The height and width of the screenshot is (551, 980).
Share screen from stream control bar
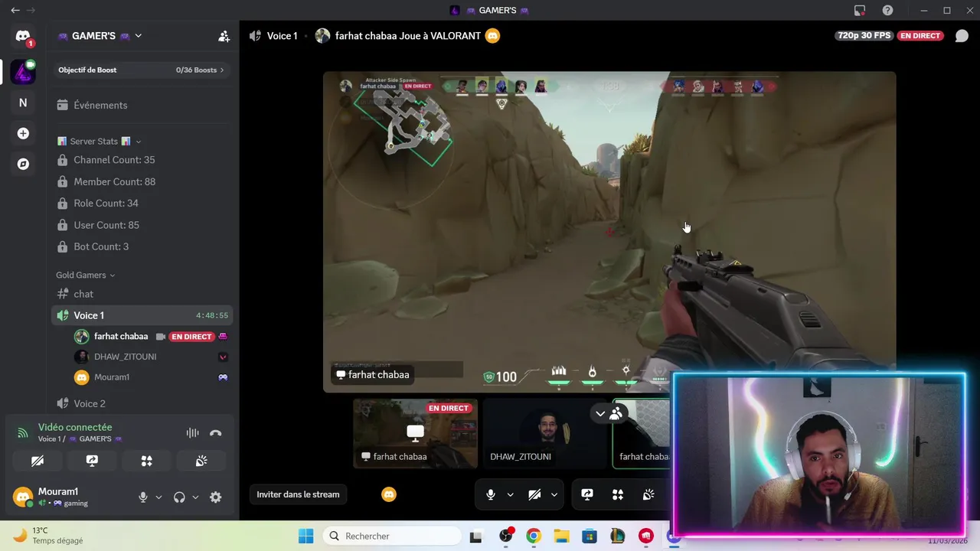(587, 494)
